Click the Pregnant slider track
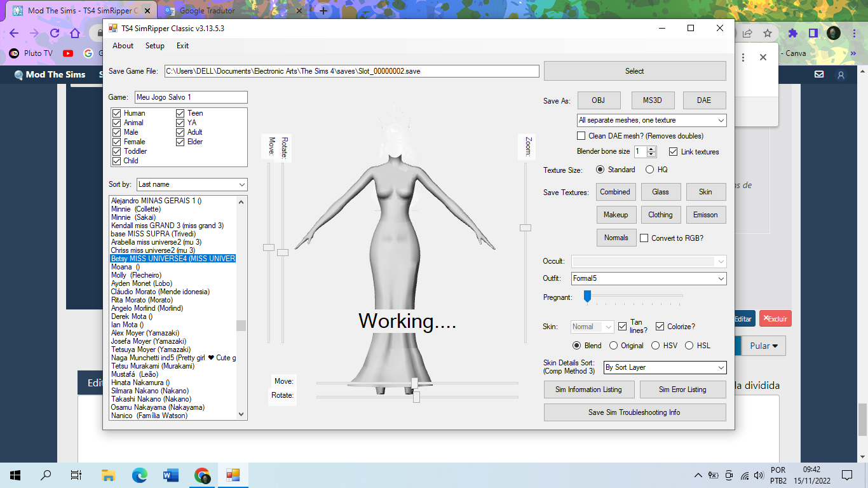Image resolution: width=868 pixels, height=488 pixels. [635, 295]
